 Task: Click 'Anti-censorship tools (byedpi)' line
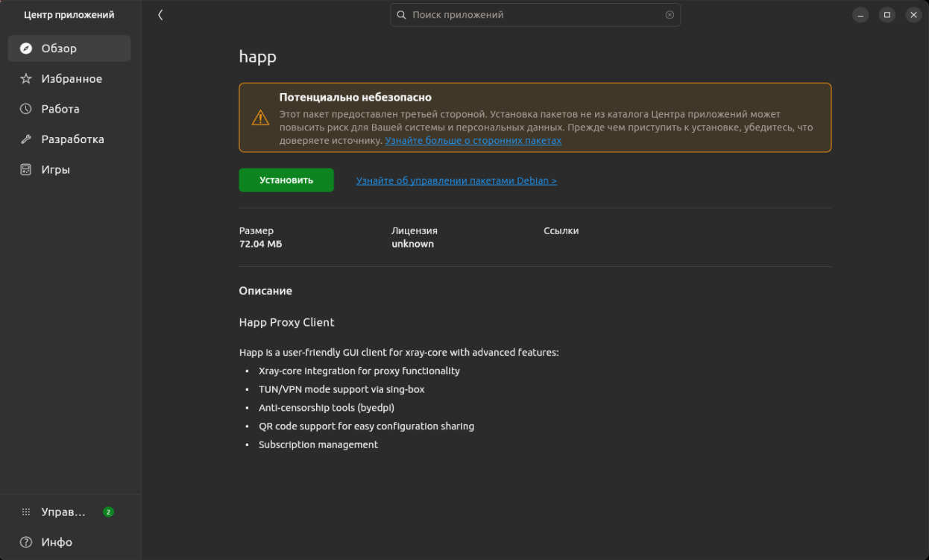327,408
